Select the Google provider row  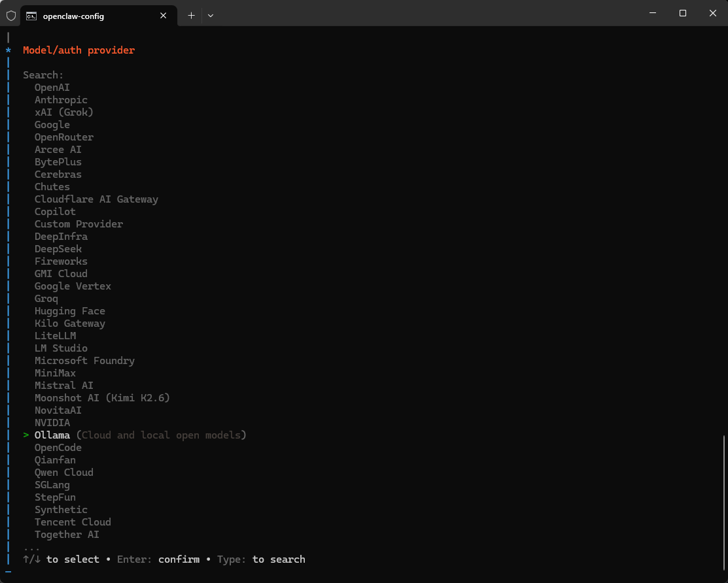click(x=52, y=125)
